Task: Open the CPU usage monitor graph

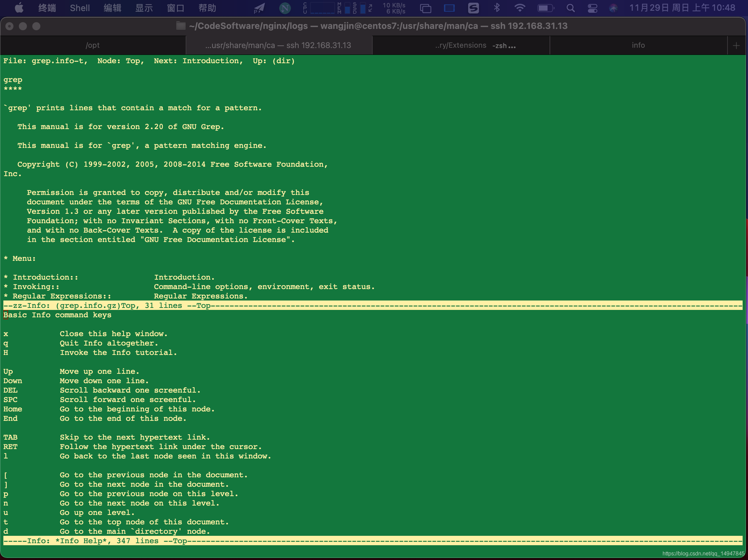Action: [319, 8]
